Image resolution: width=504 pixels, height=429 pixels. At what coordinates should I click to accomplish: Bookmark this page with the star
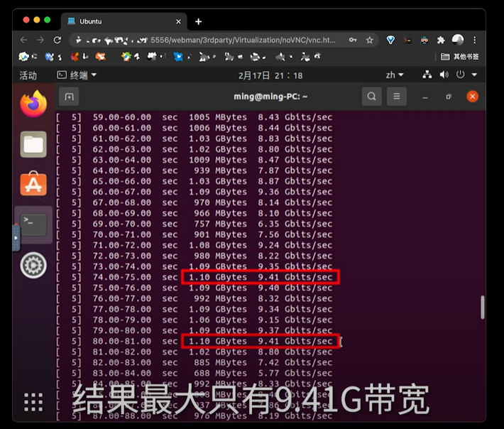click(370, 40)
